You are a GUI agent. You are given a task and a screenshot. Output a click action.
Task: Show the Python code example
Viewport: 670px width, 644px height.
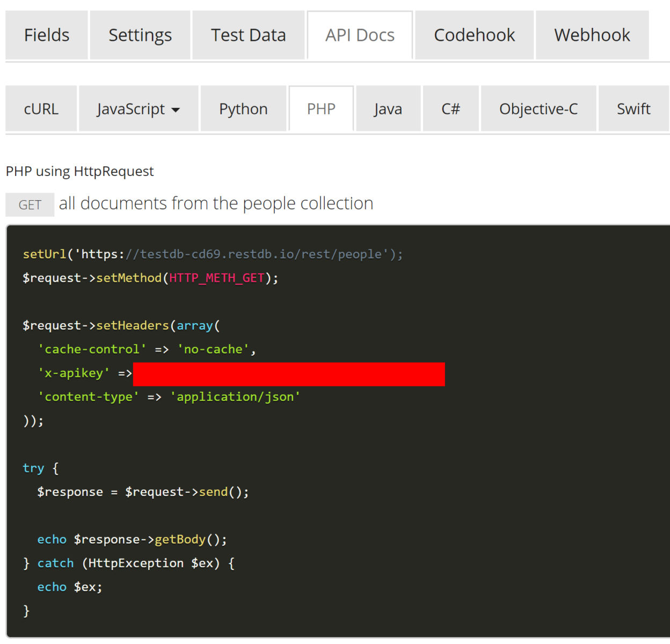243,108
